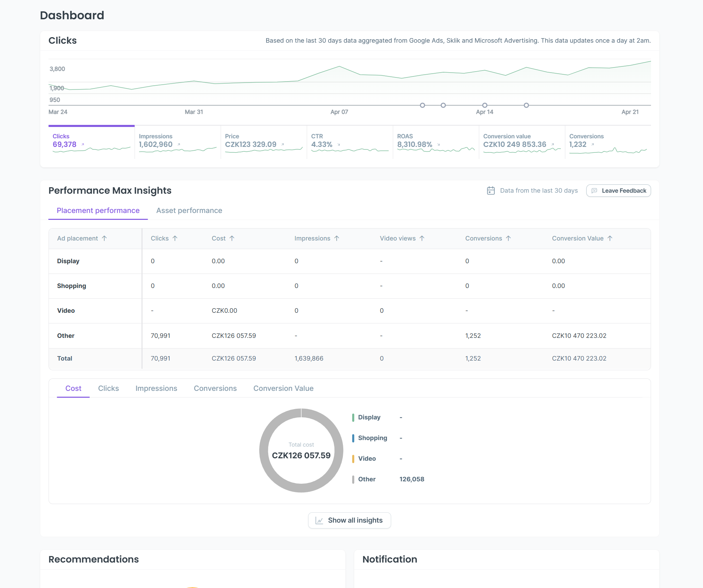The height and width of the screenshot is (588, 703).
Task: Click the Clicks column sort arrow
Action: pyautogui.click(x=175, y=238)
